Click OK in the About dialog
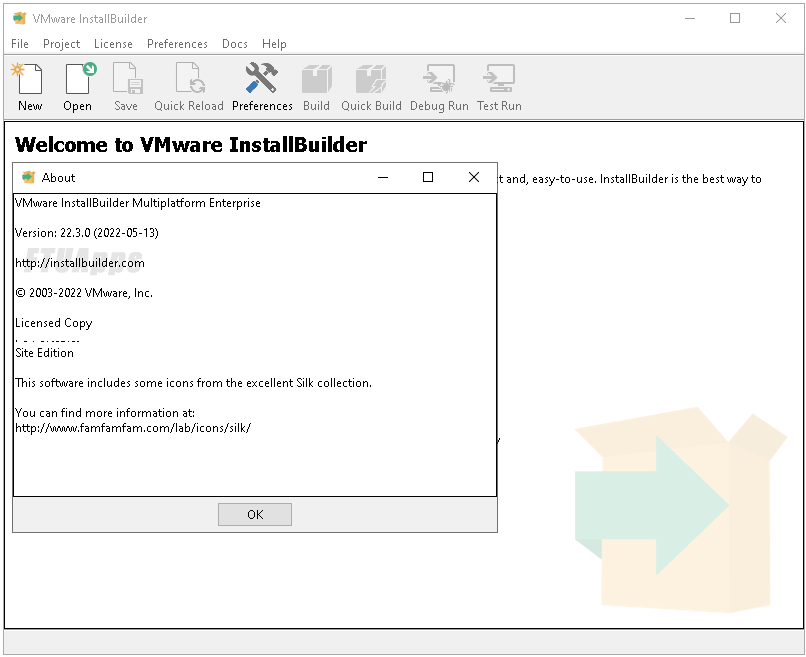The height and width of the screenshot is (657, 806). pyautogui.click(x=255, y=515)
